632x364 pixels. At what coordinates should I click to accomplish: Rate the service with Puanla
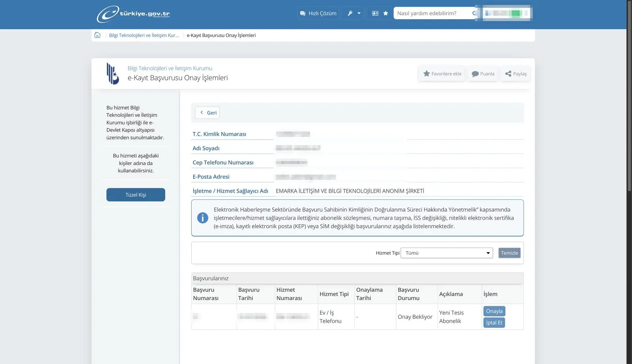coord(483,74)
